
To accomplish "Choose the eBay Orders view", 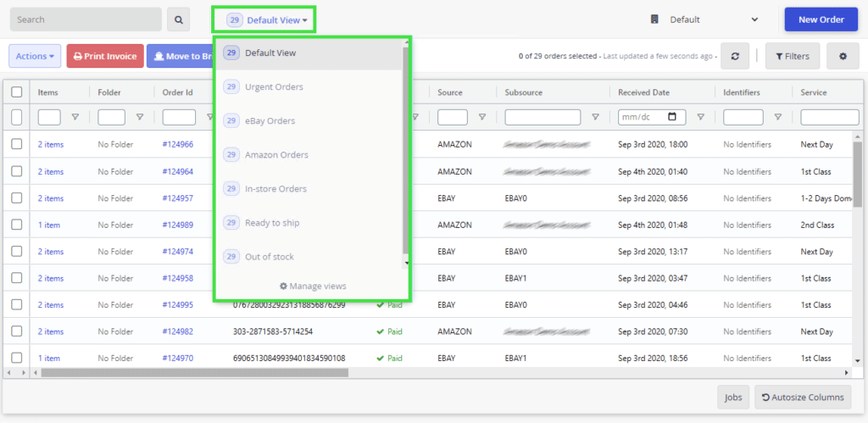I will click(x=309, y=120).
